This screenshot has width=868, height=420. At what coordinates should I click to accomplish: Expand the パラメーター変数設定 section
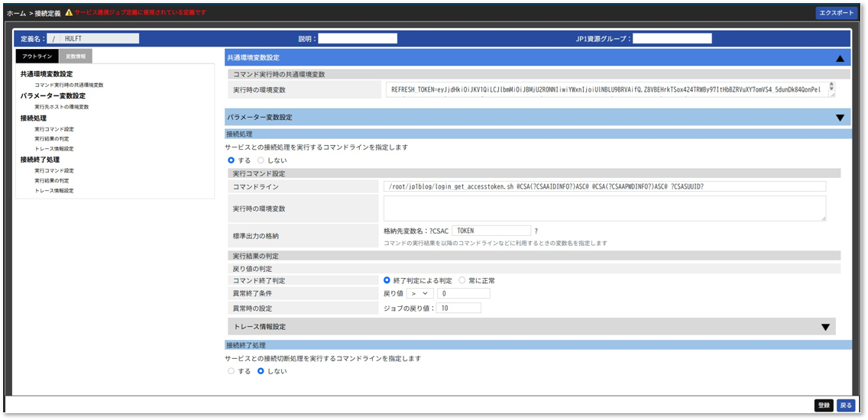point(840,118)
